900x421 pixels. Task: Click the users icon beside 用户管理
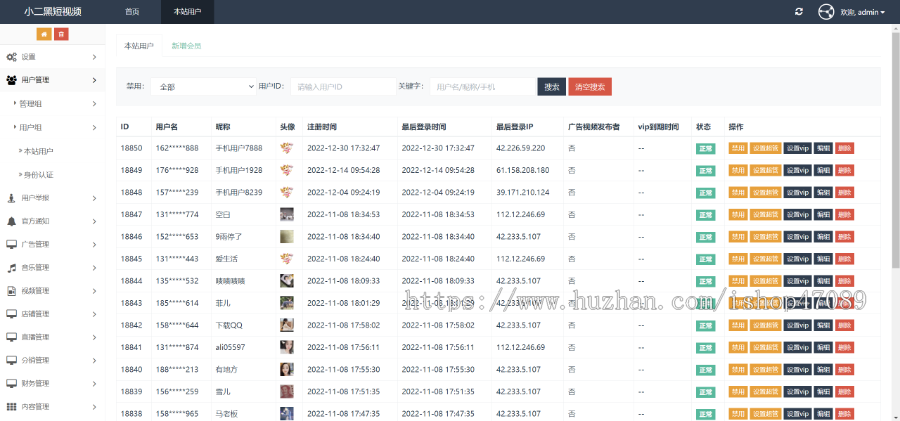(x=11, y=80)
